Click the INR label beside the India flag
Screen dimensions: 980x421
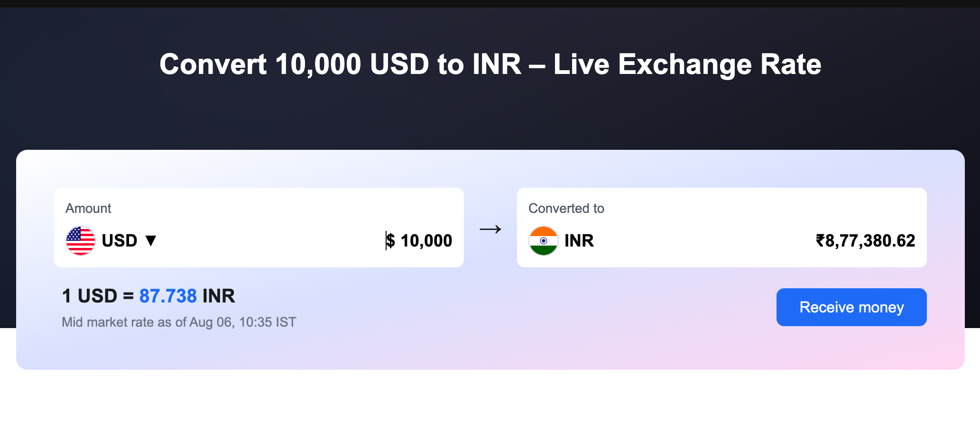pos(579,241)
